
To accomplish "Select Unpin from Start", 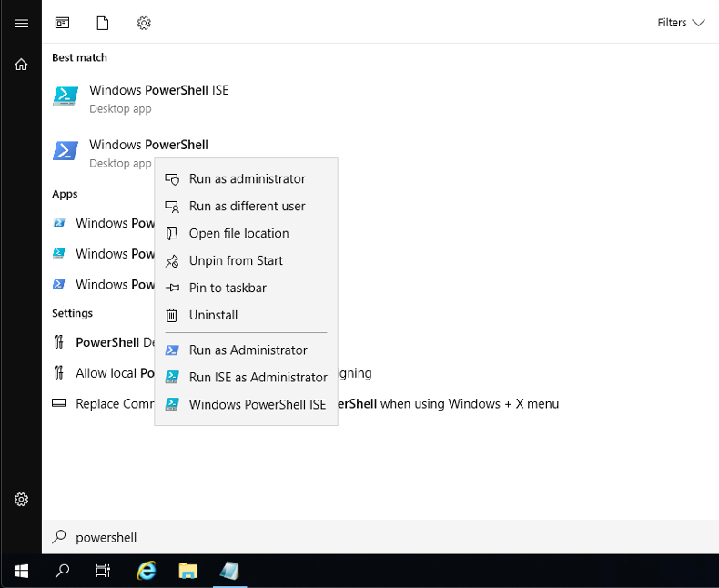I will 247,260.
